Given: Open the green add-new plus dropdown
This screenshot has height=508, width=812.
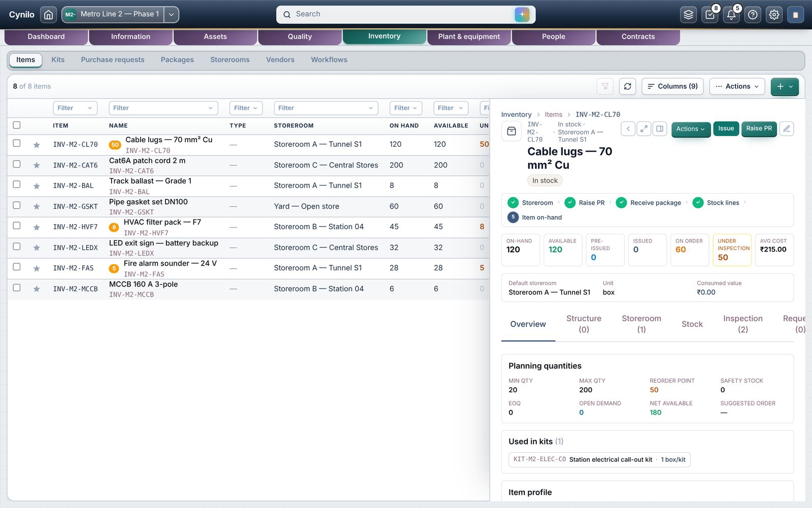Looking at the screenshot, I should (x=785, y=86).
